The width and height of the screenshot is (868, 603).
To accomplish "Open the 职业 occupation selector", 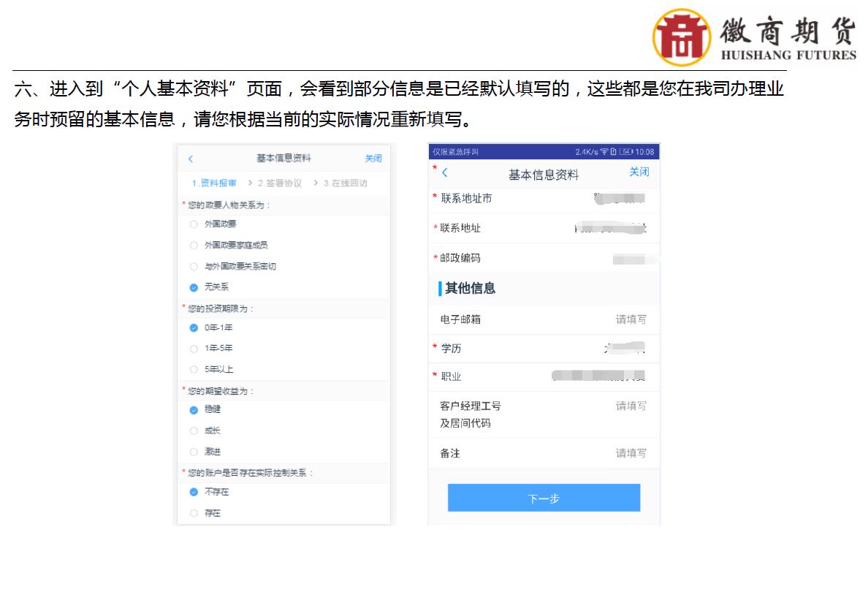I will coord(544,377).
